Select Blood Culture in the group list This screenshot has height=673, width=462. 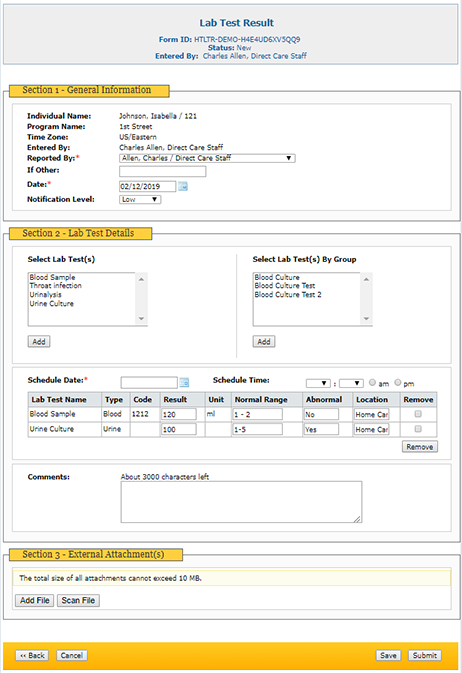[x=277, y=277]
